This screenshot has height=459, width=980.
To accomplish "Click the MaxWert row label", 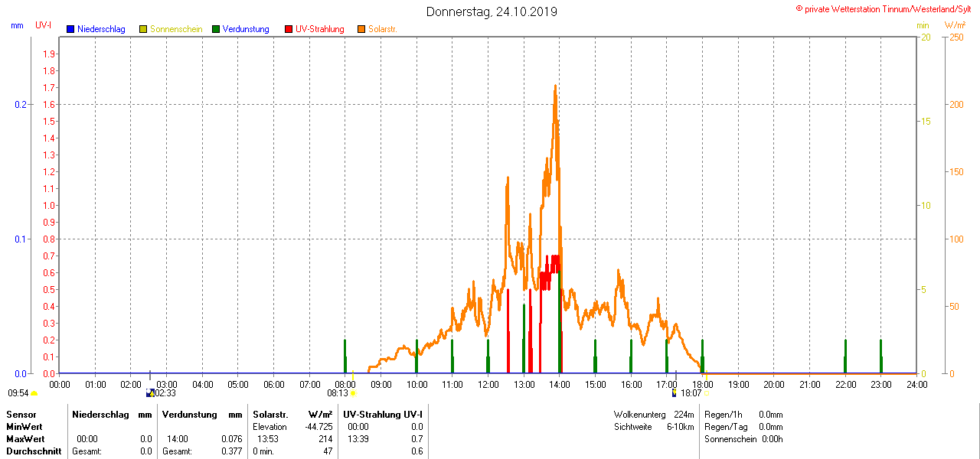I will coord(25,439).
